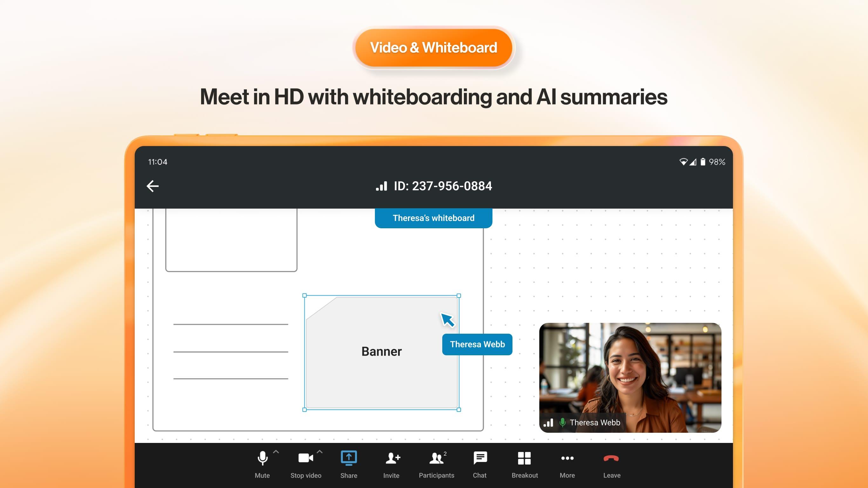Leave the meeting
The image size is (868, 488).
(x=612, y=465)
